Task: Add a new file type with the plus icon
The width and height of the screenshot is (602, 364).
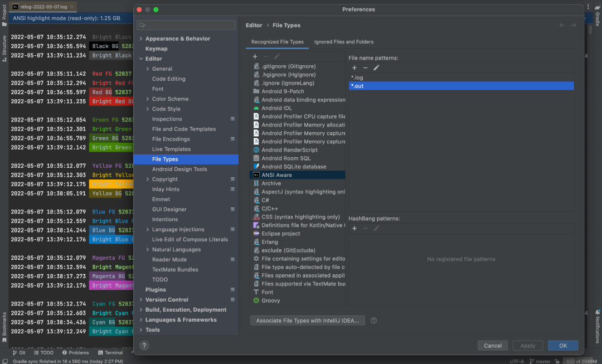Action: tap(255, 56)
